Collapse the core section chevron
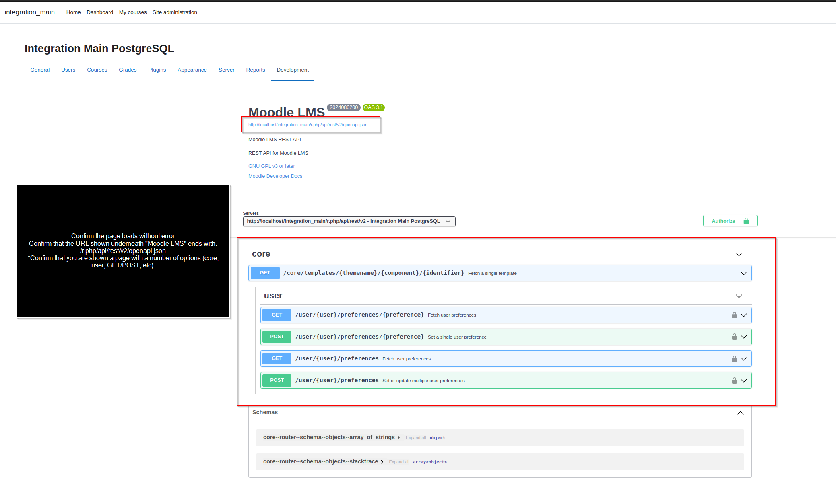Image resolution: width=836 pixels, height=504 pixels. [x=739, y=254]
